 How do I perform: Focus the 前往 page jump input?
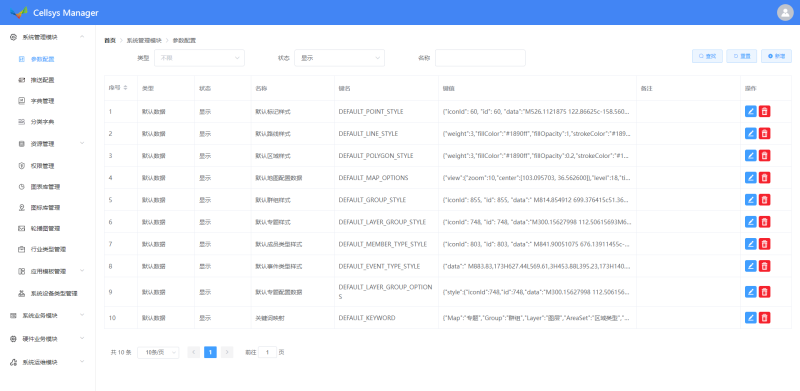point(268,352)
